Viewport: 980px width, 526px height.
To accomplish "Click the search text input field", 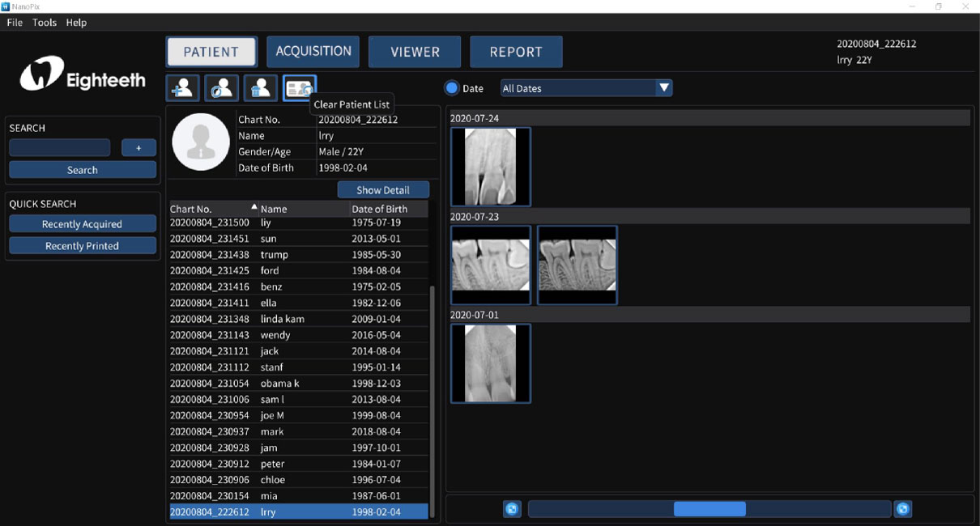I will click(60, 148).
